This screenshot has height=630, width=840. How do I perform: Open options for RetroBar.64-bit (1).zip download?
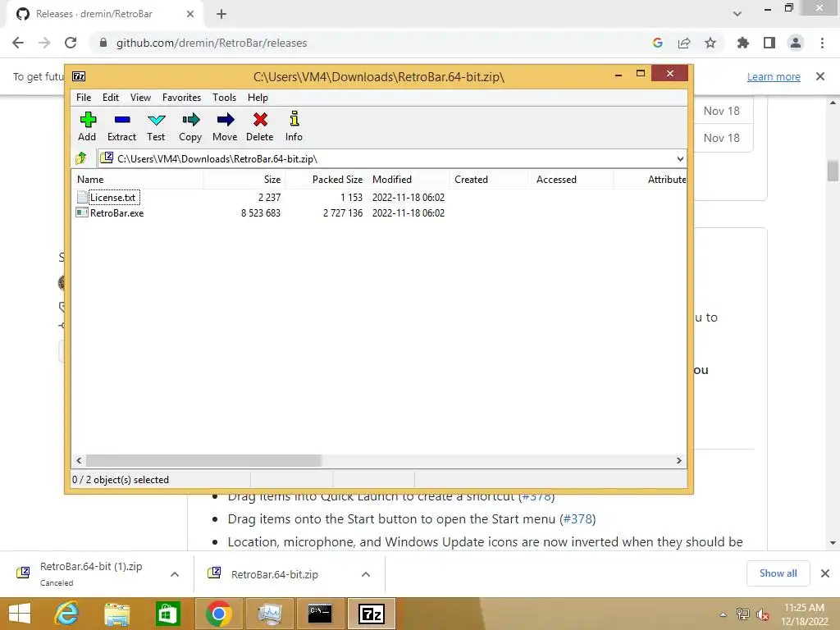(x=175, y=574)
